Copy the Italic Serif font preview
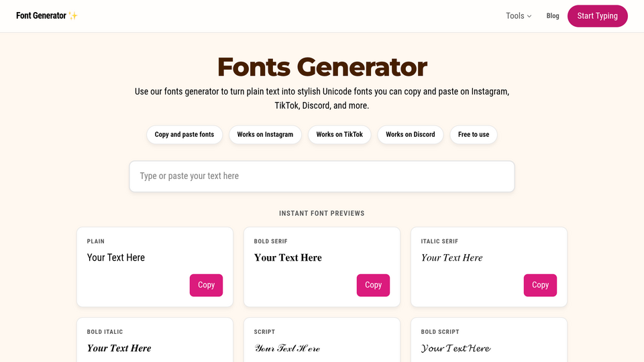 coord(540,286)
